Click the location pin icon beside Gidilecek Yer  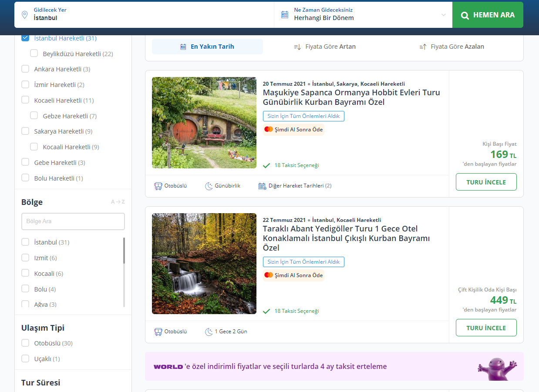click(25, 14)
